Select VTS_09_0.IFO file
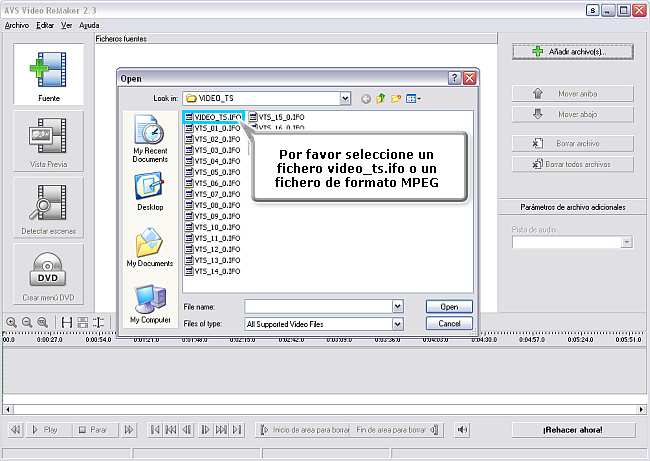Viewport: 650px width, 461px height. [x=213, y=216]
